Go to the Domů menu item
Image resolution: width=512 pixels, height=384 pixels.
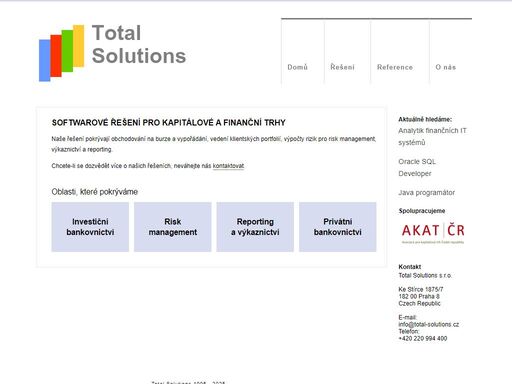[297, 67]
